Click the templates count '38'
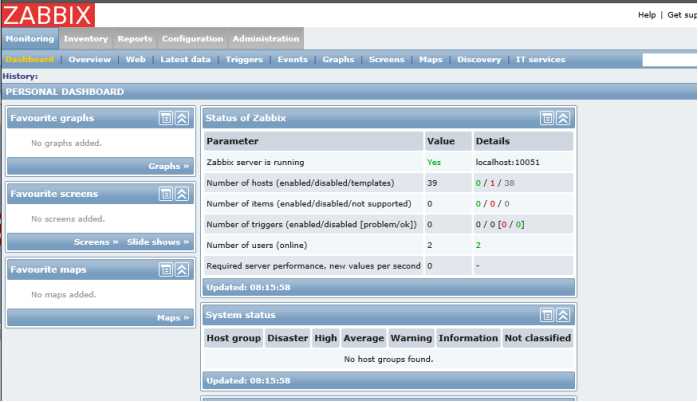The image size is (698, 402). 509,183
